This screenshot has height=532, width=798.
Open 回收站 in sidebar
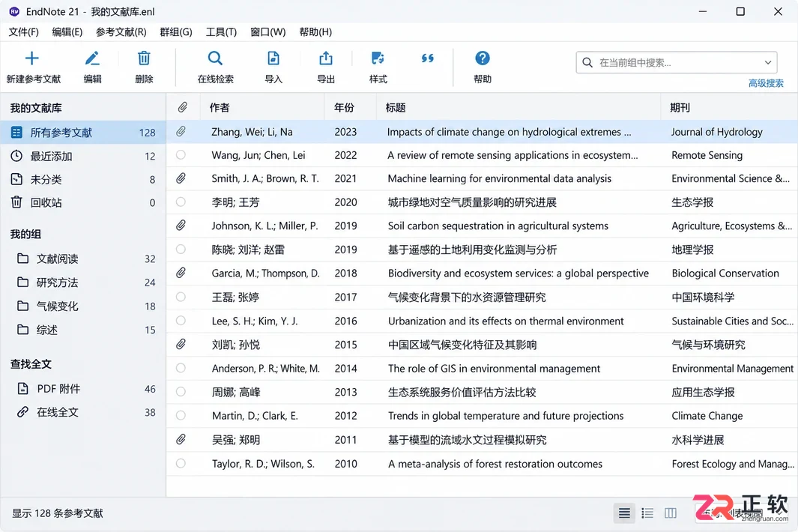83,202
